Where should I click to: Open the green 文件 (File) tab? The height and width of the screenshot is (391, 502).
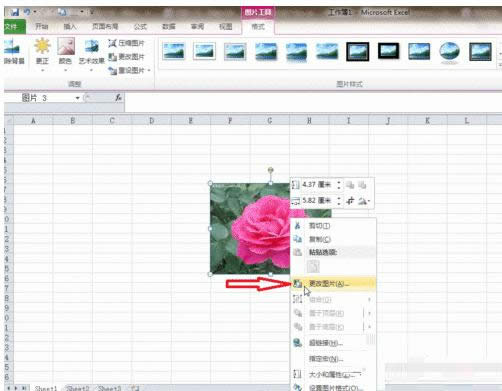pyautogui.click(x=15, y=26)
